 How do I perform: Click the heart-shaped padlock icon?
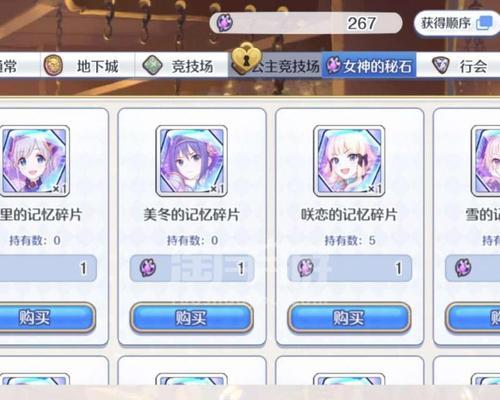tap(246, 59)
